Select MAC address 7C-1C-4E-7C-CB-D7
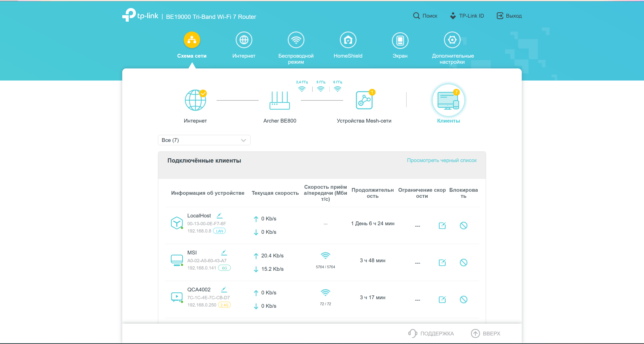Viewport: 644px width, 344px height. [x=209, y=297]
